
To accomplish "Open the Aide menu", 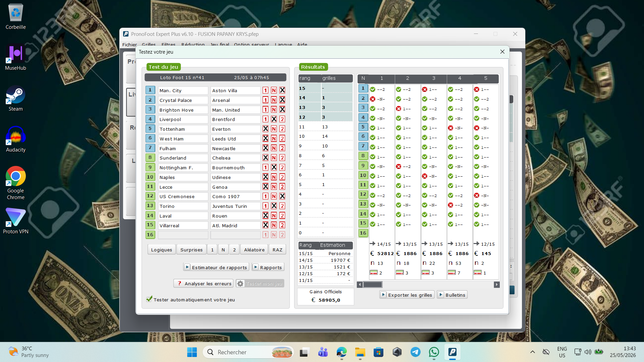I will 302,45.
